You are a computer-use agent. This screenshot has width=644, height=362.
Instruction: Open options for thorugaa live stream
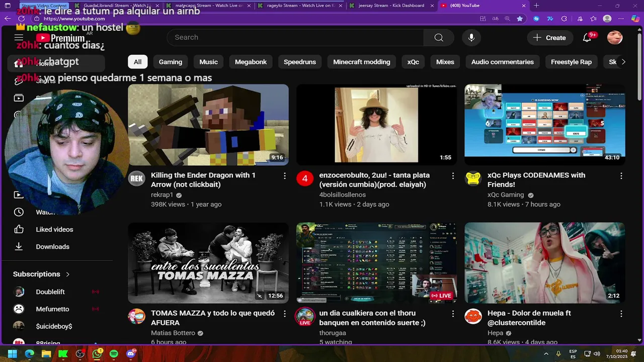click(x=453, y=314)
